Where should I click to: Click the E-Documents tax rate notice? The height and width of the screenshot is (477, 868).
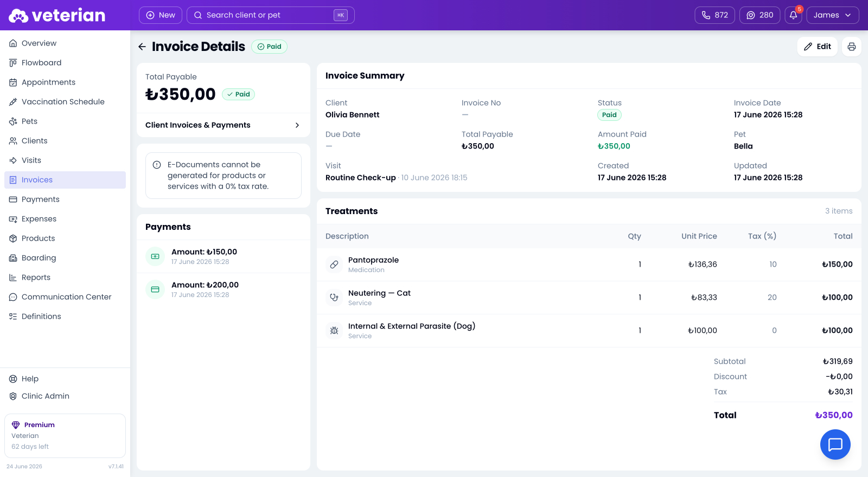(x=224, y=176)
